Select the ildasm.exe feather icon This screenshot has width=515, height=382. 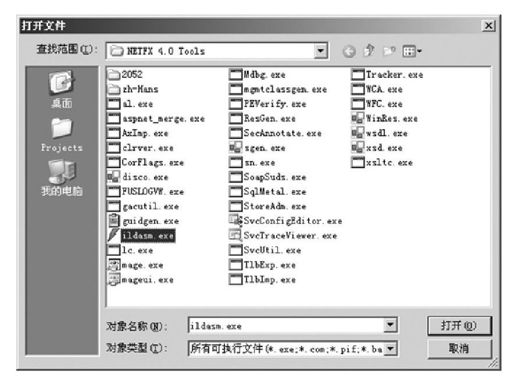(114, 235)
